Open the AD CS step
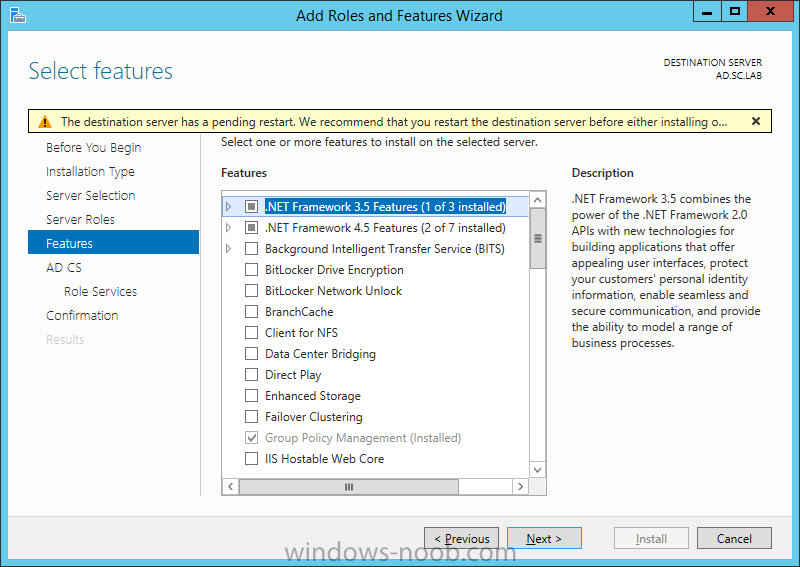This screenshot has width=800, height=567. coord(64,267)
